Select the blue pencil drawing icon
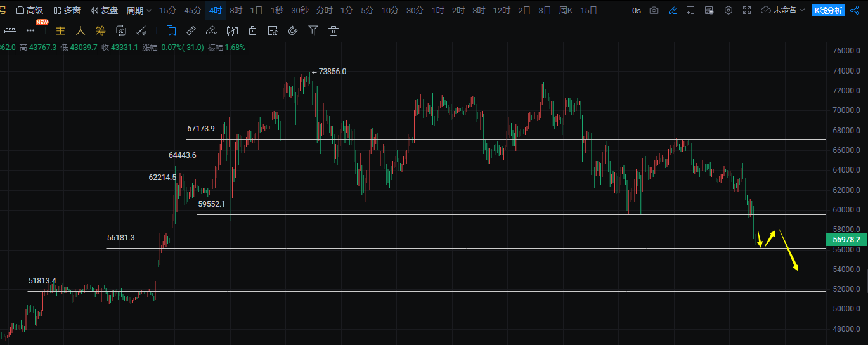 coord(673,10)
